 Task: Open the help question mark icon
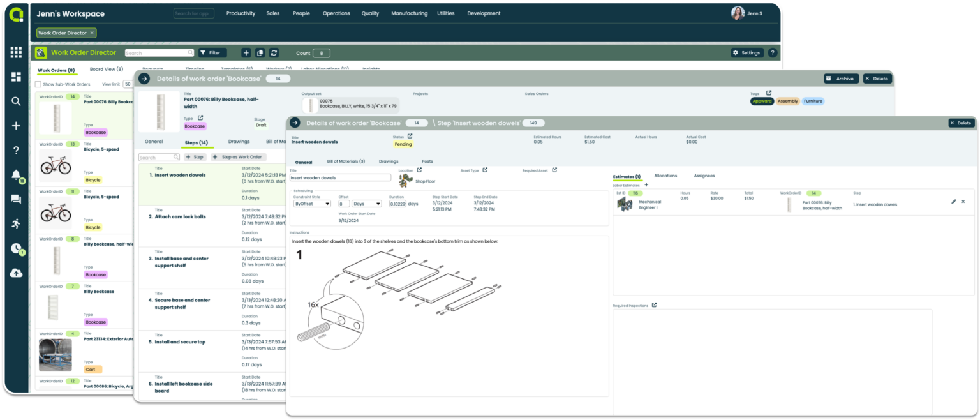click(x=16, y=149)
